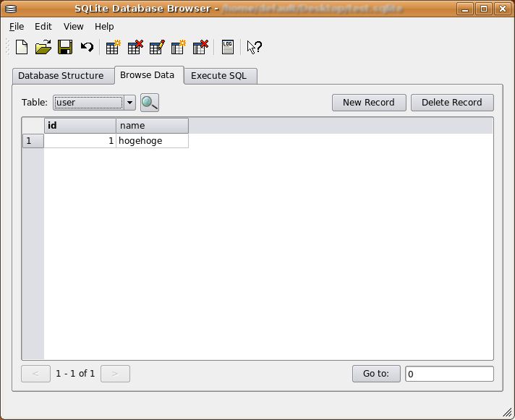The image size is (515, 420).
Task: Open the File menu
Action: (x=17, y=26)
